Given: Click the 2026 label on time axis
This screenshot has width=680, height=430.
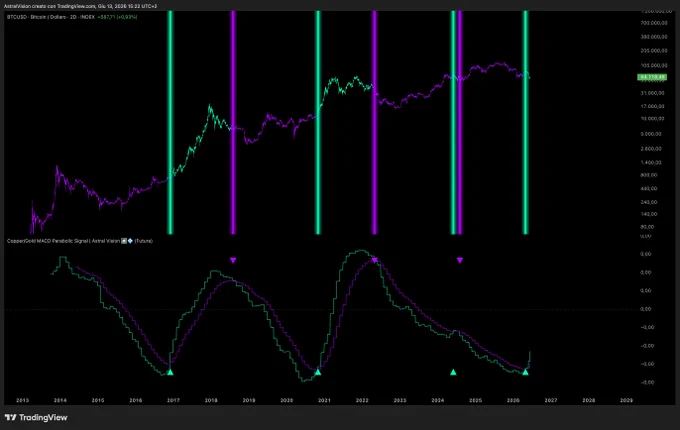Looking at the screenshot, I should point(513,400).
